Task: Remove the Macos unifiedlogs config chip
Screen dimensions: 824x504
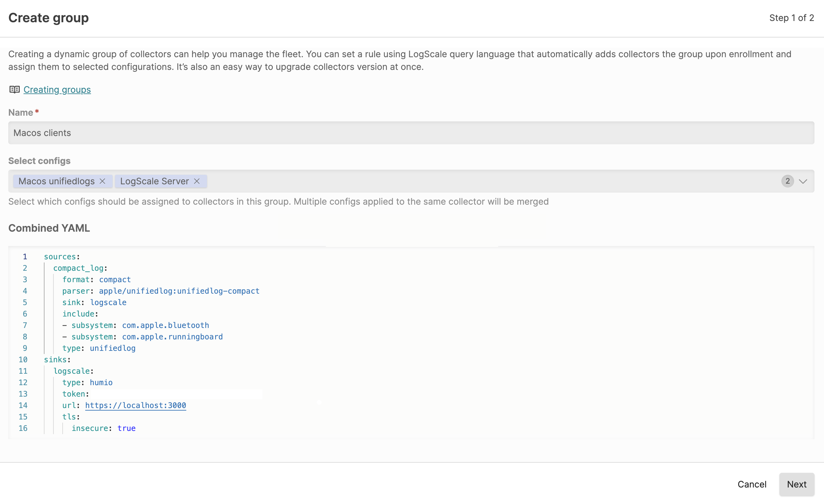Action: pyautogui.click(x=102, y=181)
